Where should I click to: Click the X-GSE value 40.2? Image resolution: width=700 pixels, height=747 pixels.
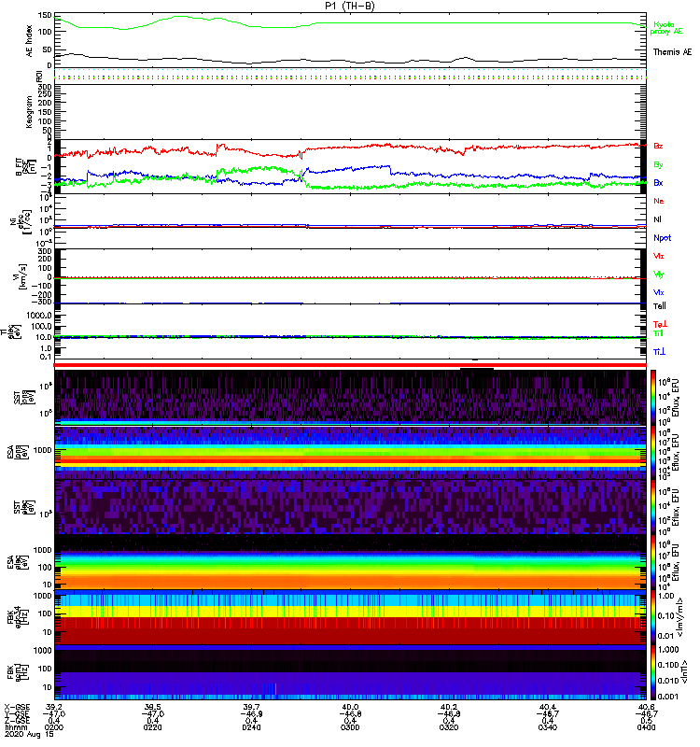click(x=449, y=707)
